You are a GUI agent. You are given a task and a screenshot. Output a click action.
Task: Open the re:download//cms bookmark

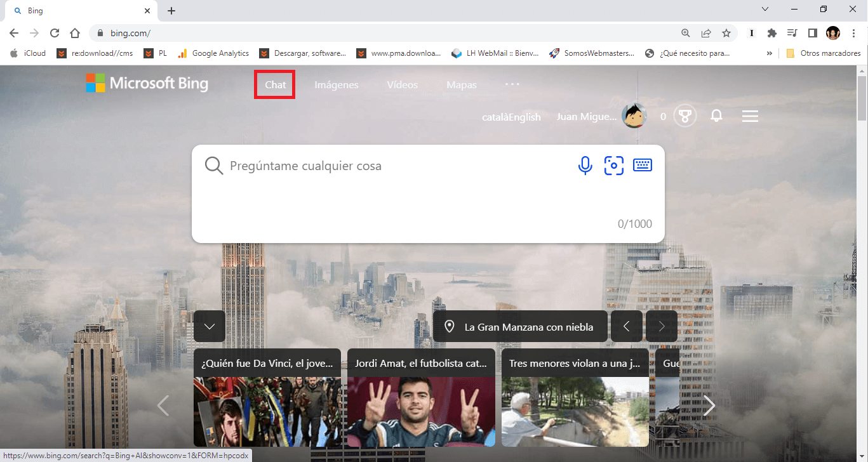95,53
